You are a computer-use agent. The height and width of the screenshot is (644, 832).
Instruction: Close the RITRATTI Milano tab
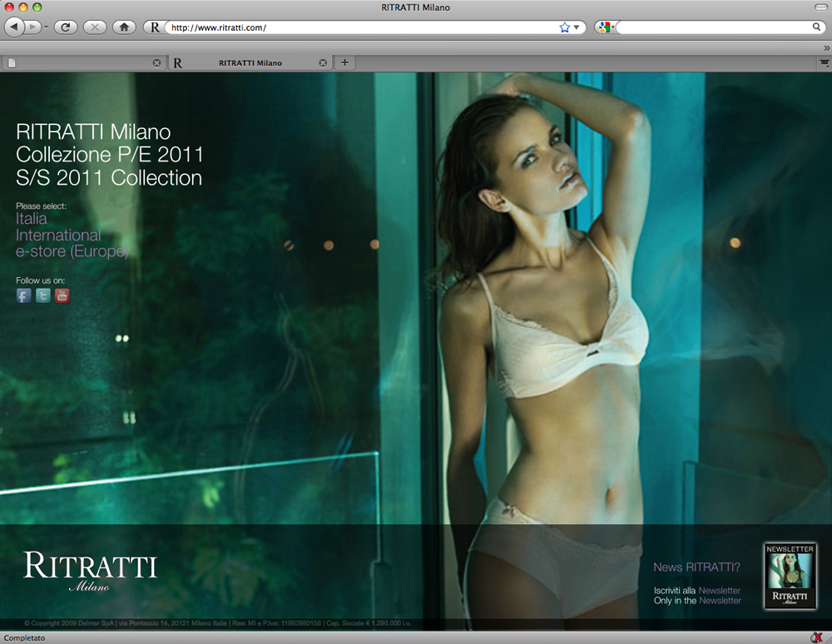pos(323,63)
